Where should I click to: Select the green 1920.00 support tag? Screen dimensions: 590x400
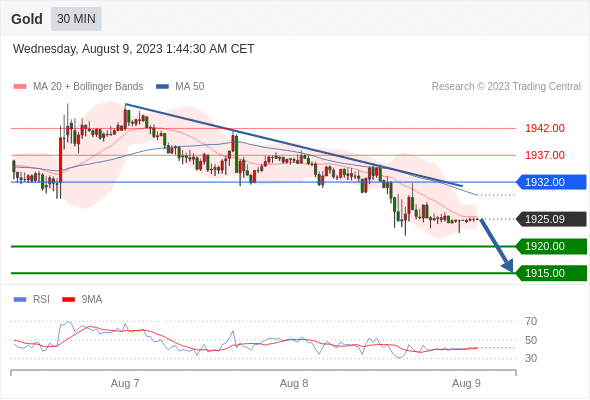(551, 246)
